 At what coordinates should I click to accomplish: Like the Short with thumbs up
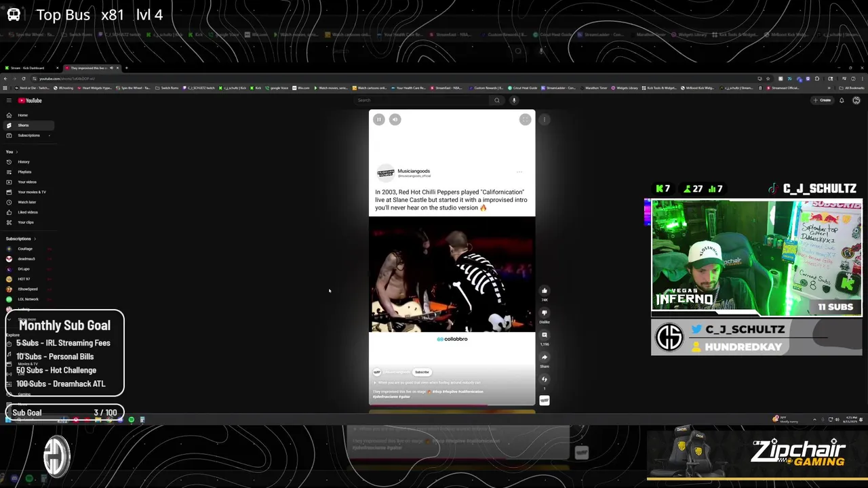click(x=545, y=291)
